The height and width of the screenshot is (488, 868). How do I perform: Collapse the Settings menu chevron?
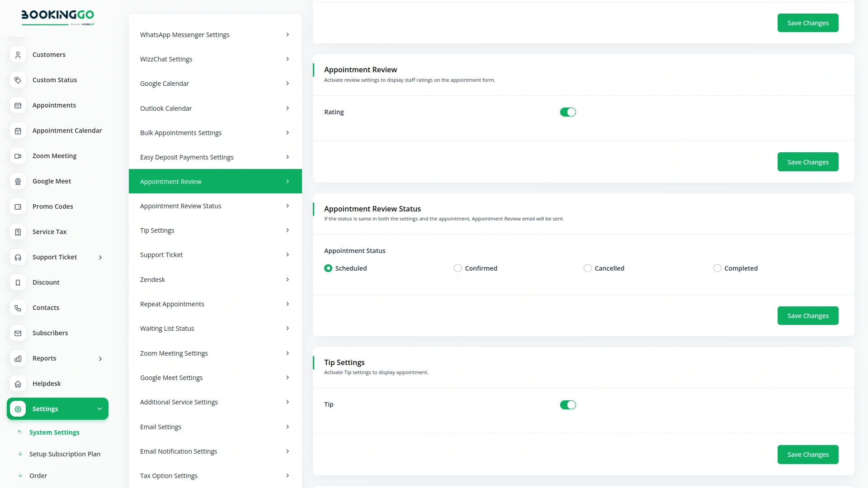click(100, 408)
